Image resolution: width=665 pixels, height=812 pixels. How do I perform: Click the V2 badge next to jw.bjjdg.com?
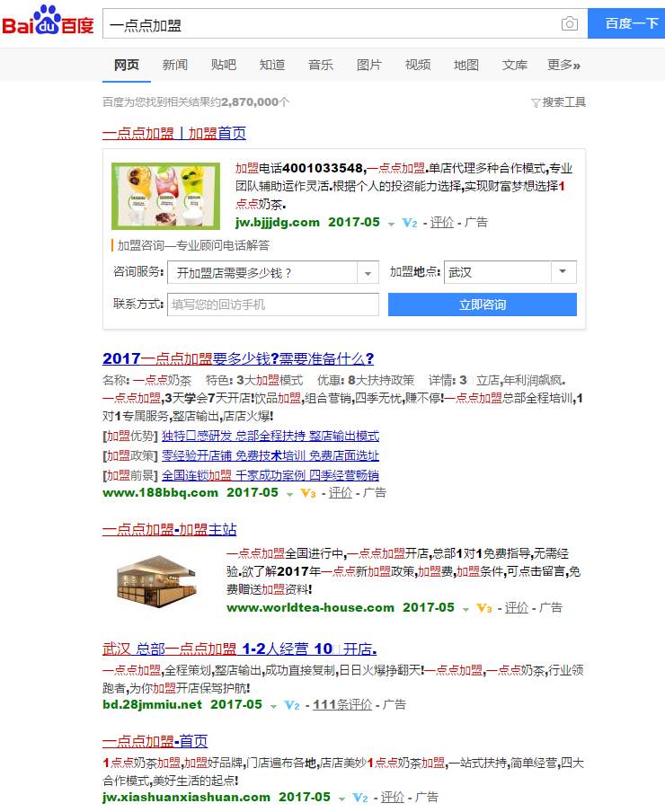tap(410, 223)
